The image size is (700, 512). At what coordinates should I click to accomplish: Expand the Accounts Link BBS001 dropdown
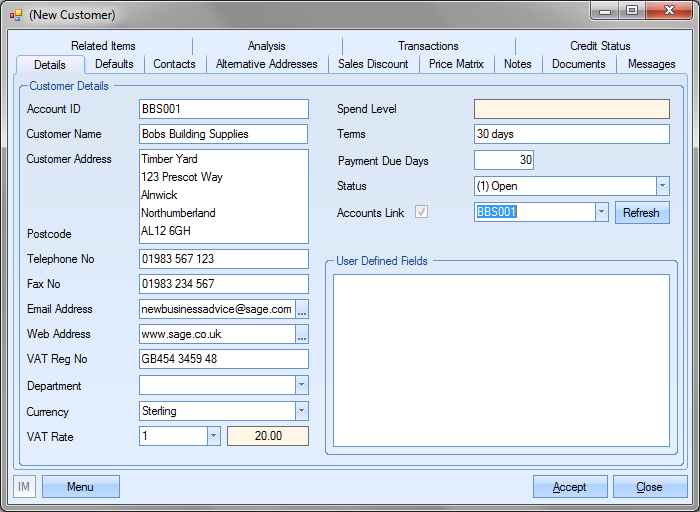(601, 212)
